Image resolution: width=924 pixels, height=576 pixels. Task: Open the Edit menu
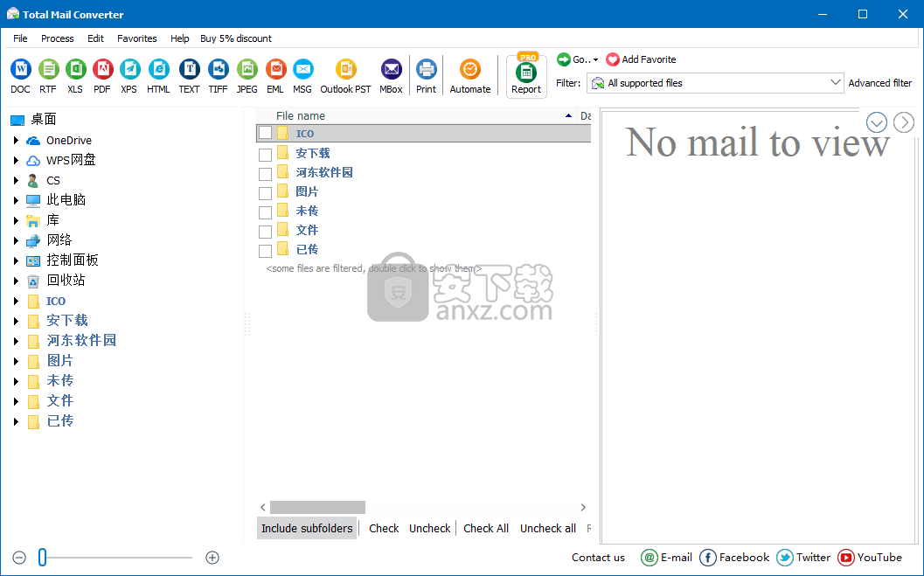95,38
